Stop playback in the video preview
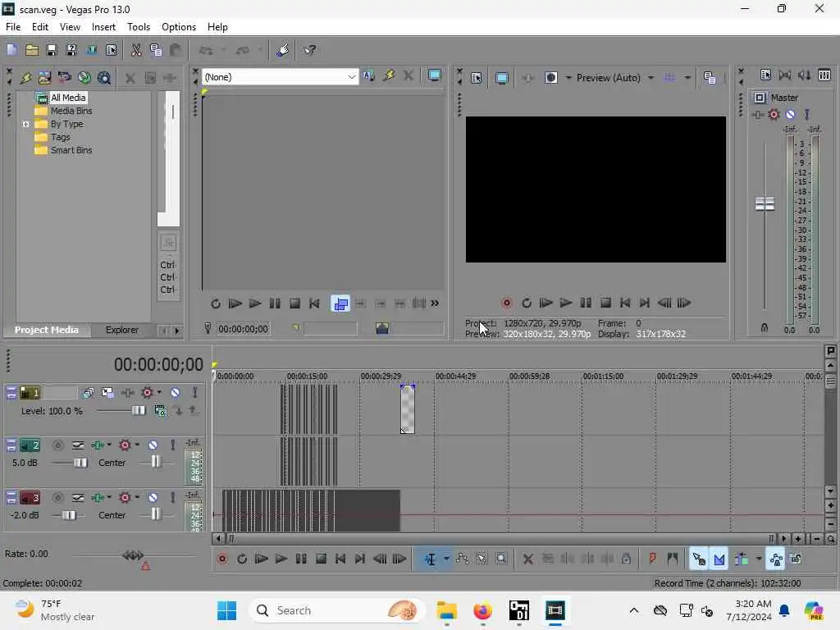 coord(605,304)
